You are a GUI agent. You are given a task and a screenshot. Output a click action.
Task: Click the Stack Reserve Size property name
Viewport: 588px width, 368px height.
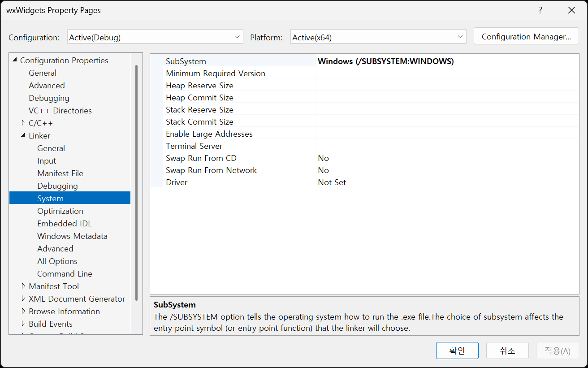(199, 110)
